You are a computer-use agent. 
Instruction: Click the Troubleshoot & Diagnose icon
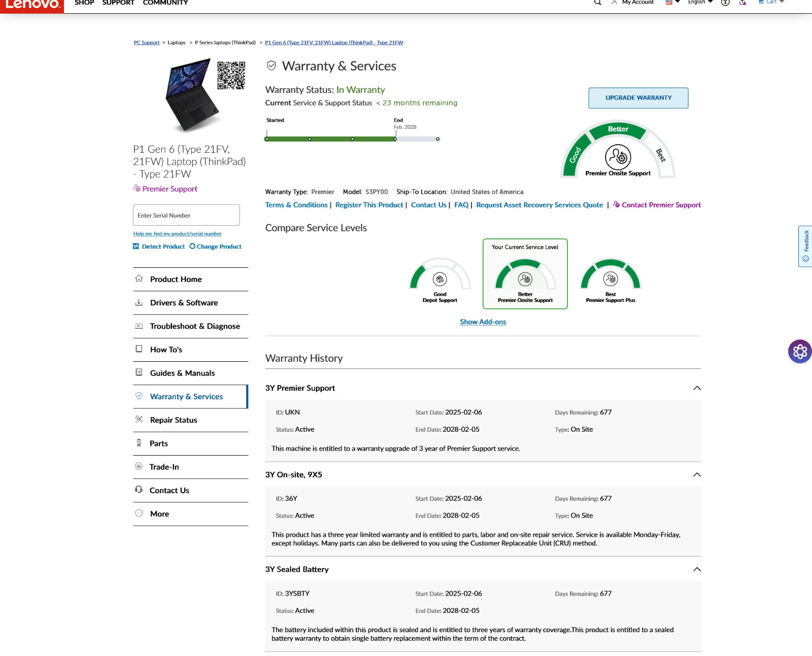139,326
